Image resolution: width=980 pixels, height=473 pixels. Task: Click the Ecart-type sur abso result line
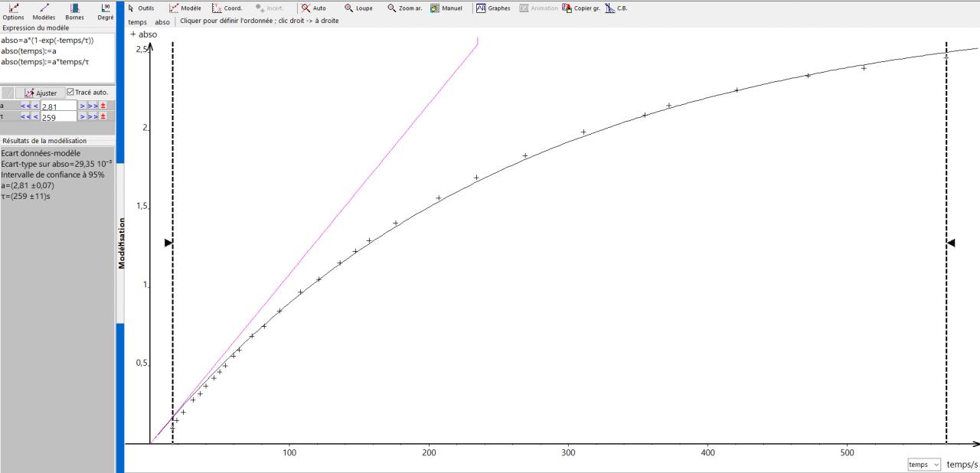[56, 164]
